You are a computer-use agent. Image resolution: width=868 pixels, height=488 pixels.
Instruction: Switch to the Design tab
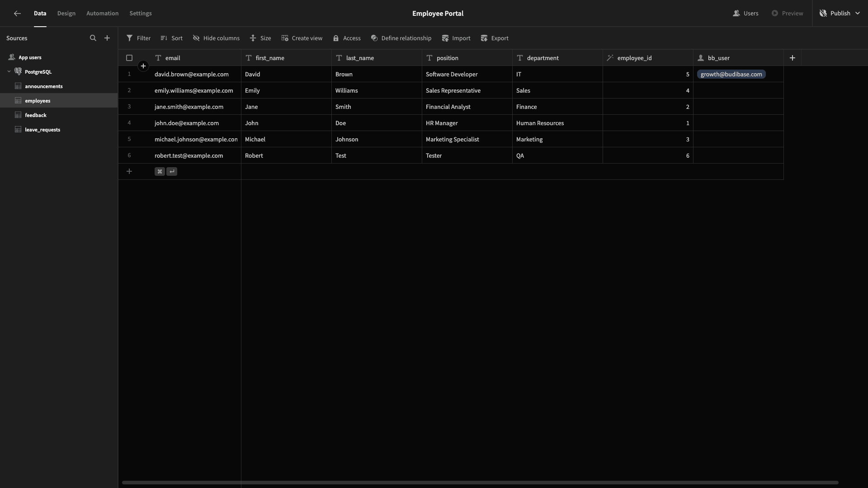pyautogui.click(x=66, y=14)
